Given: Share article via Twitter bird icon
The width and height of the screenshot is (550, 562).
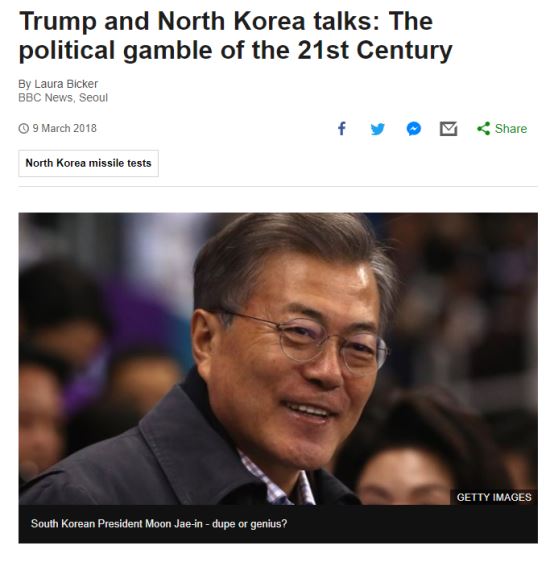Looking at the screenshot, I should [x=377, y=129].
